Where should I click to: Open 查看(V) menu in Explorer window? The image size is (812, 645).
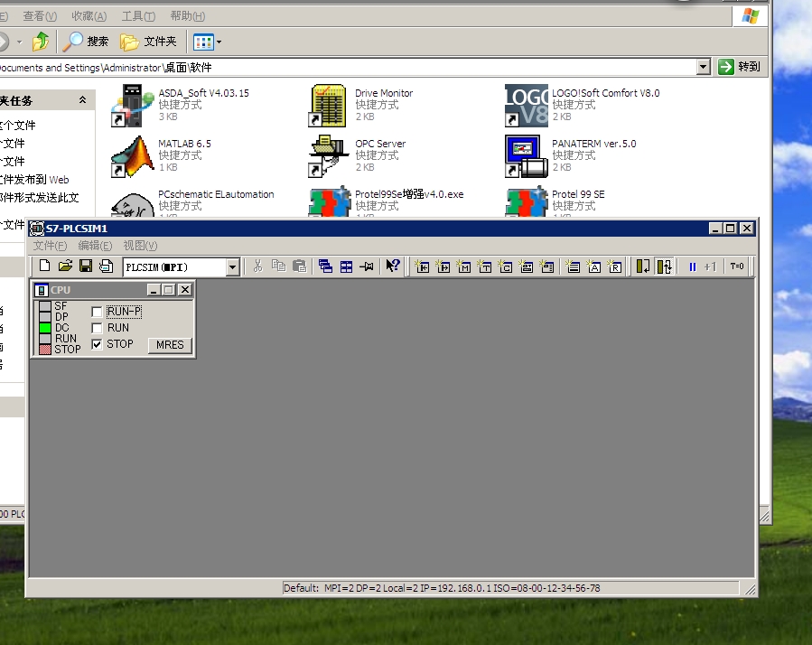click(x=40, y=16)
